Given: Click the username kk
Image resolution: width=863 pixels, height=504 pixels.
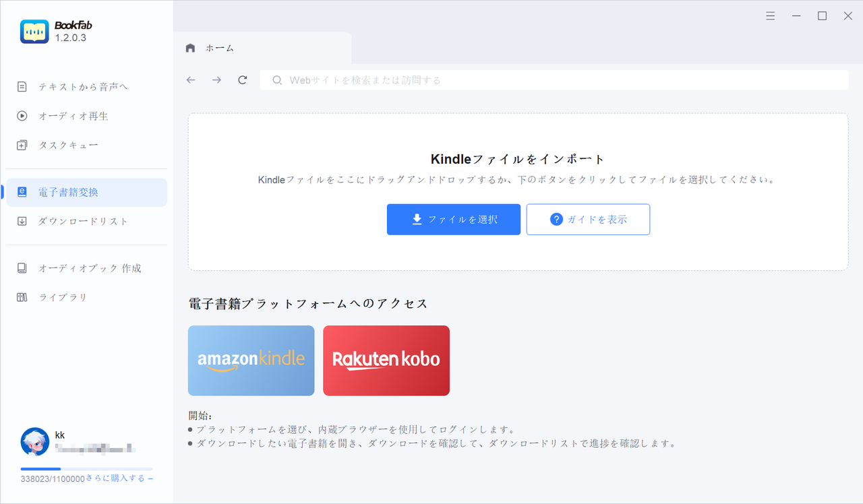Looking at the screenshot, I should click(60, 435).
